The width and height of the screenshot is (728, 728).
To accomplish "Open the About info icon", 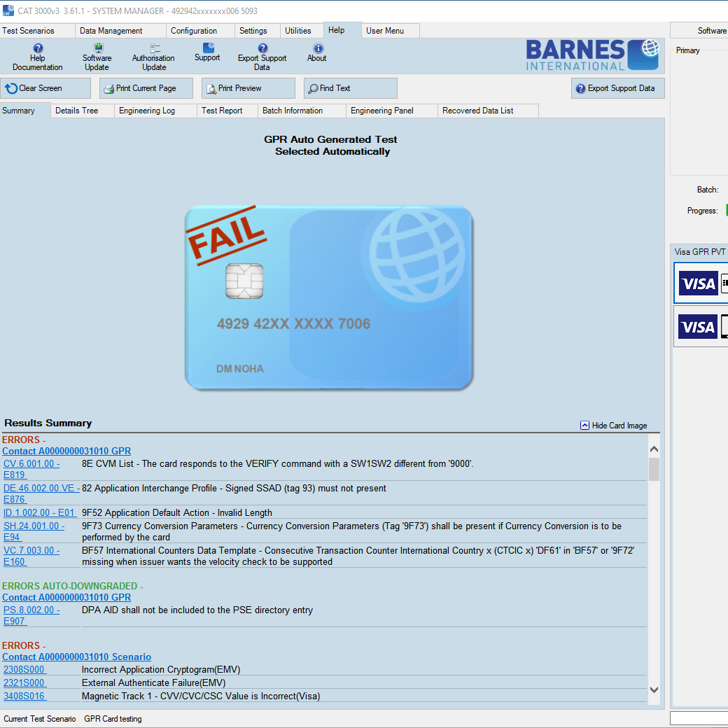I will point(318,48).
